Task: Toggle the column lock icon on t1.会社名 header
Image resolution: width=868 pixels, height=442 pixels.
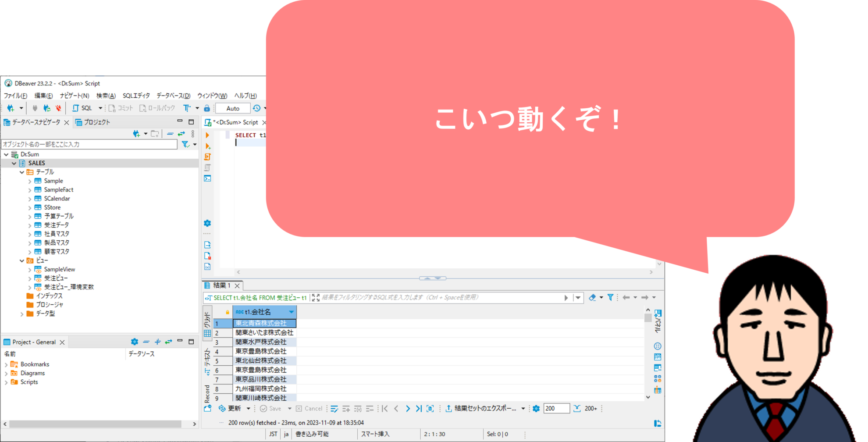Action: [x=228, y=312]
